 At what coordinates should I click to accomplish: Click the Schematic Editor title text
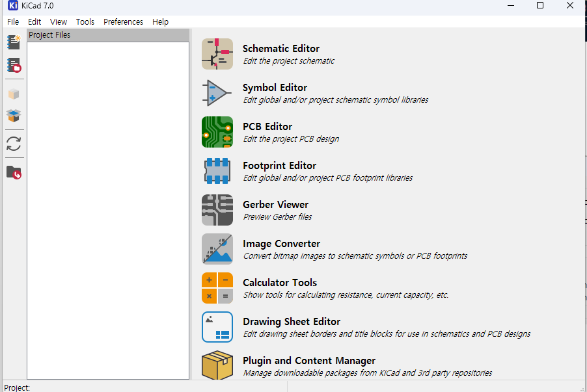tap(280, 49)
